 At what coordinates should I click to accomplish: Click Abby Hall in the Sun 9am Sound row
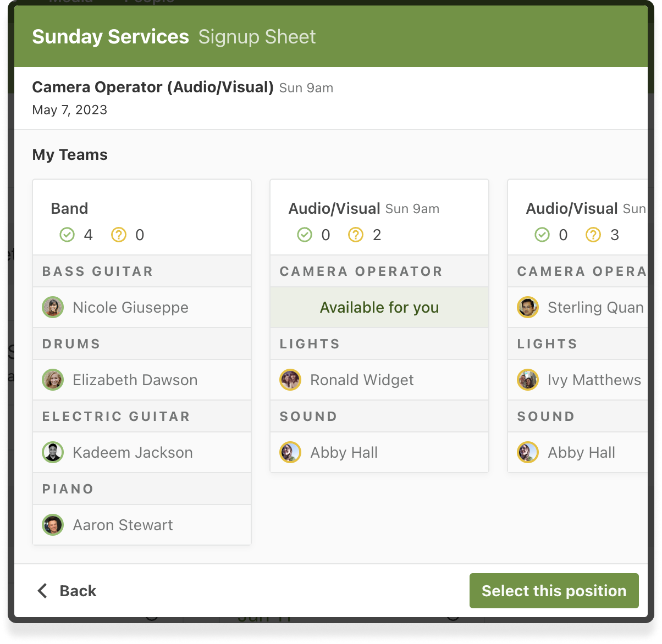[344, 453]
